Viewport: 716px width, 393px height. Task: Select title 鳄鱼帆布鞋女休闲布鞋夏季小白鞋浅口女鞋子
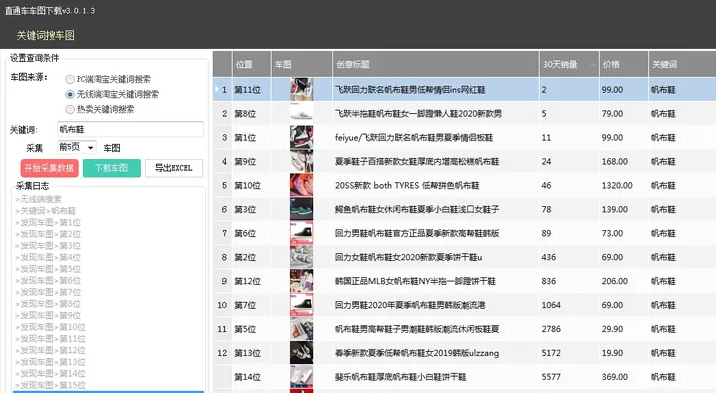(x=417, y=210)
